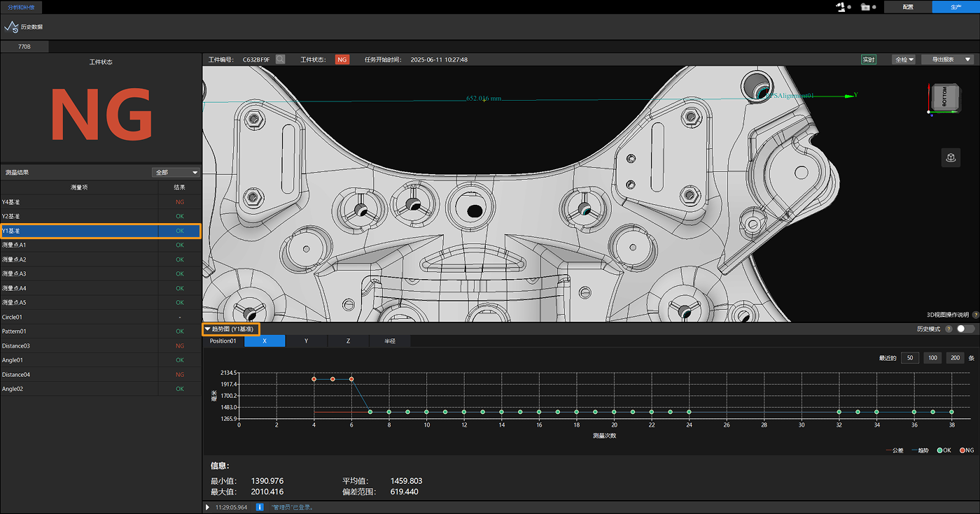Show the latest 100 records
Viewport: 980px width, 514px height.
[932, 358]
